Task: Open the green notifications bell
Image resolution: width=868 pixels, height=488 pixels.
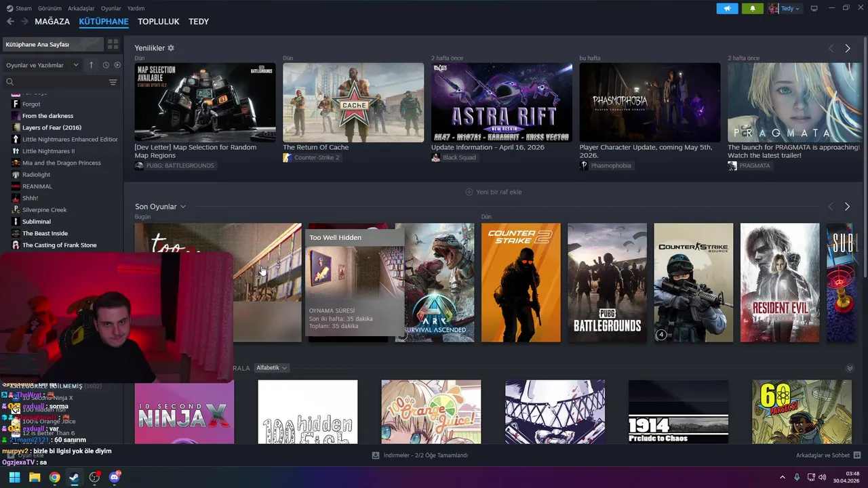Action: click(753, 8)
